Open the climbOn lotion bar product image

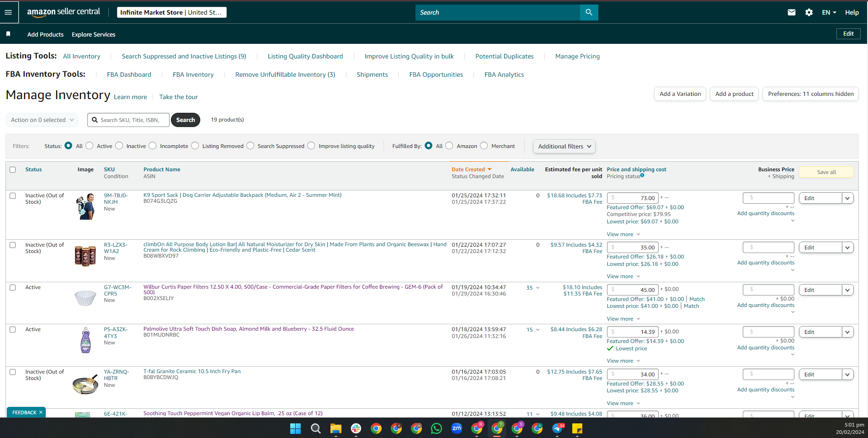[x=85, y=256]
